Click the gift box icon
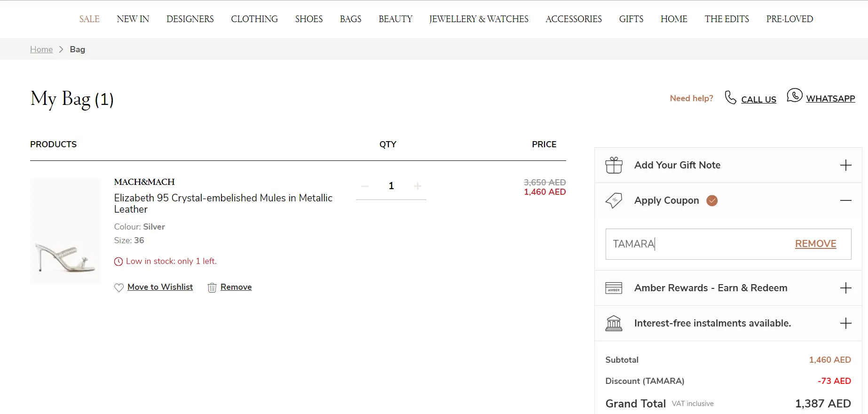 pyautogui.click(x=614, y=165)
